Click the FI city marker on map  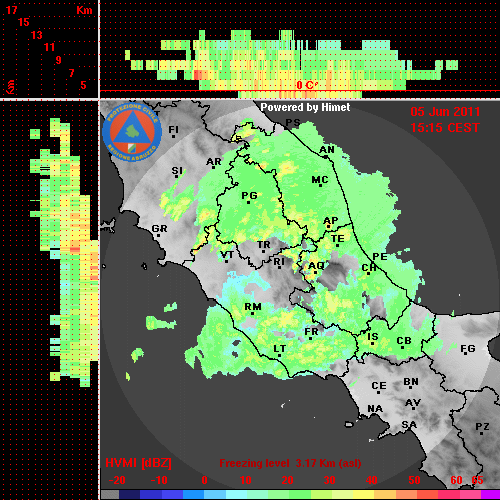point(173,136)
